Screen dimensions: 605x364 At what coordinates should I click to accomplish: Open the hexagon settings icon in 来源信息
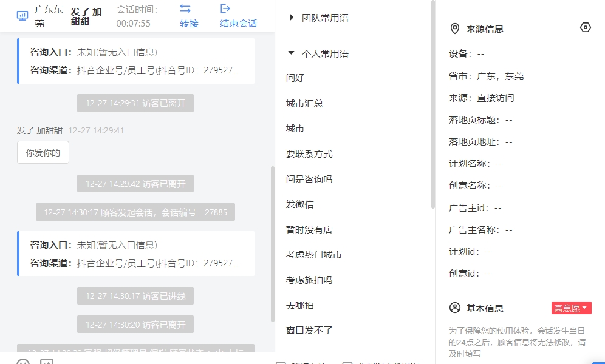(x=586, y=27)
